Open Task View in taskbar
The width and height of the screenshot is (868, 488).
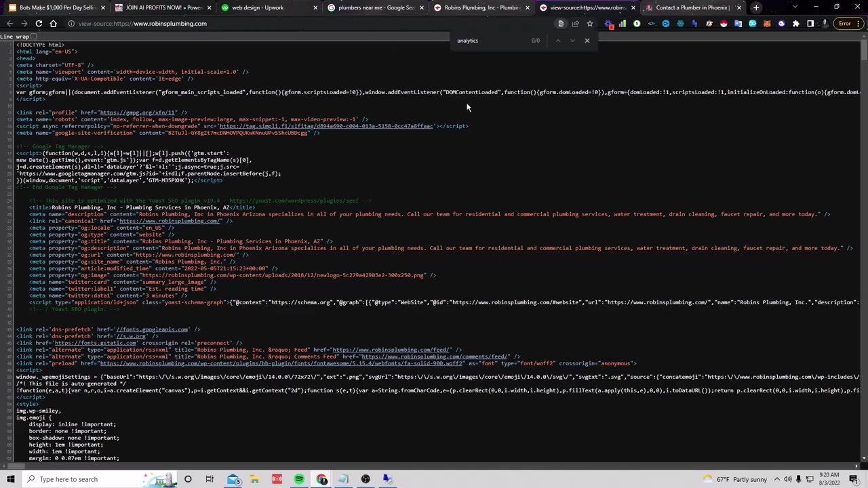pos(210,479)
